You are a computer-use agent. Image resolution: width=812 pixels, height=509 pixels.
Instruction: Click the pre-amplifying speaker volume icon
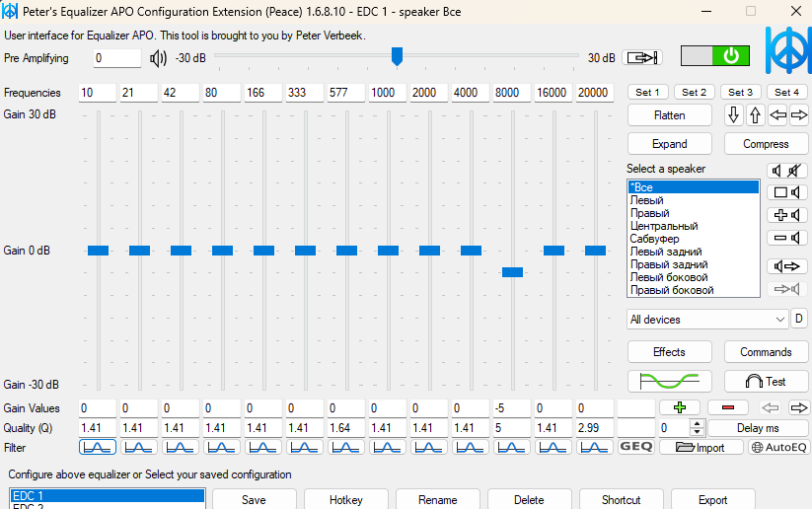pos(158,58)
